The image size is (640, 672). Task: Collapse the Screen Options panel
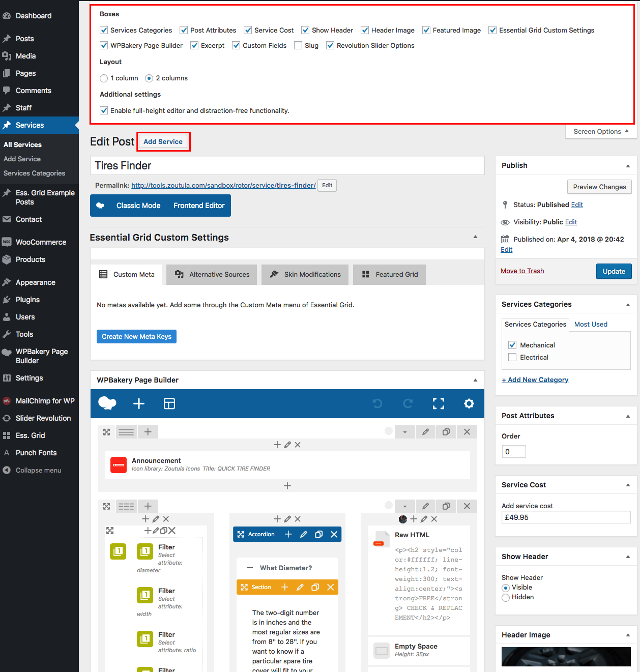[601, 131]
